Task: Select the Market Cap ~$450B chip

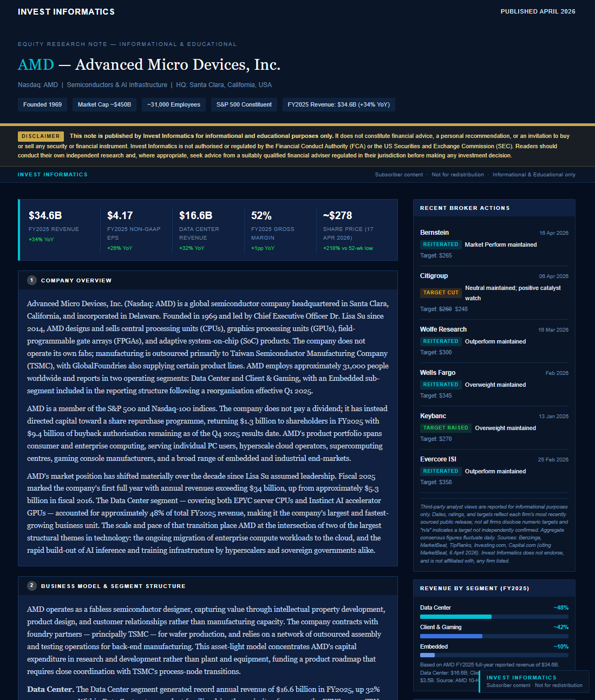Action: (x=104, y=104)
